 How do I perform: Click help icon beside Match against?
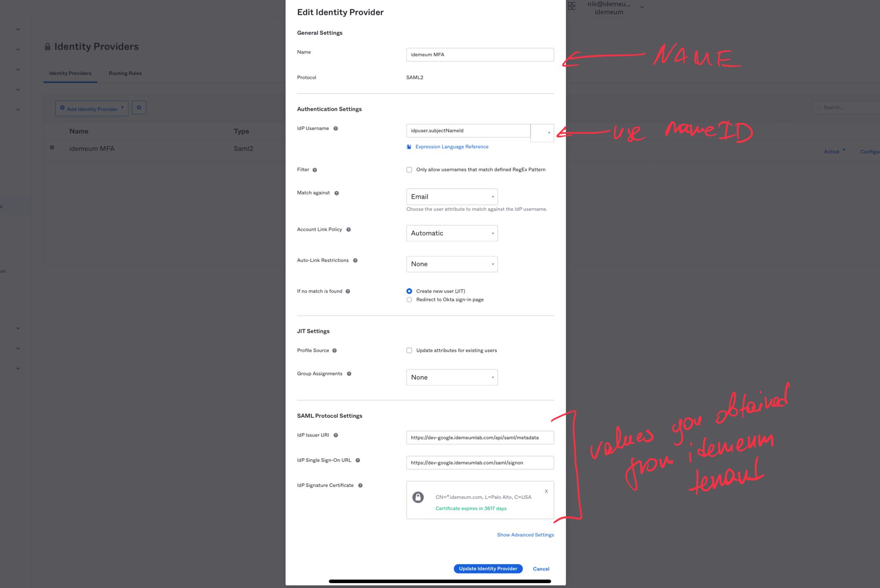pos(337,193)
